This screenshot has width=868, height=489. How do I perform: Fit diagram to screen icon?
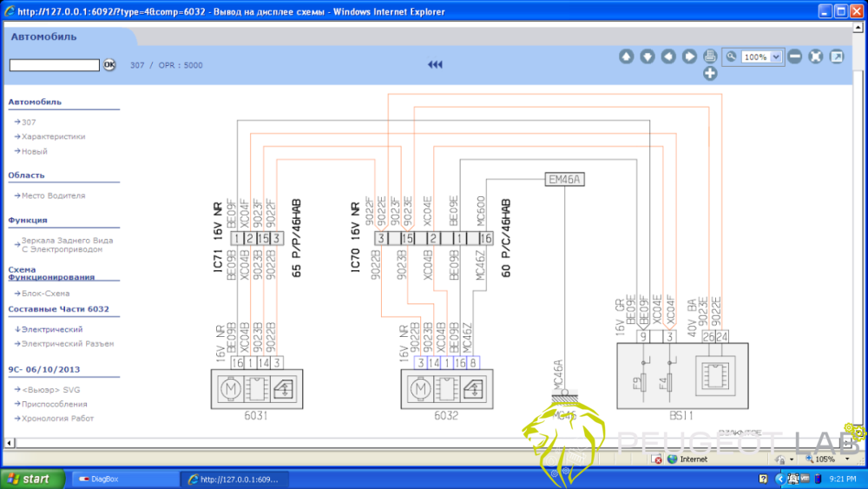coord(815,56)
